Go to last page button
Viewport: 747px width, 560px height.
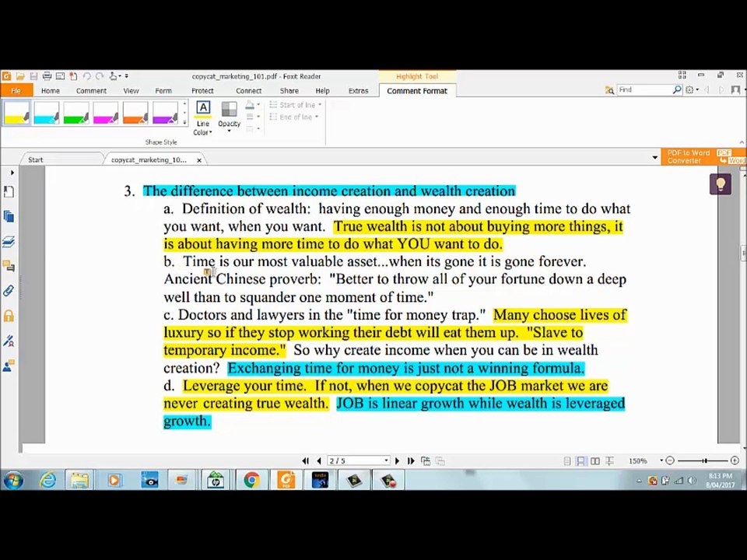[411, 460]
